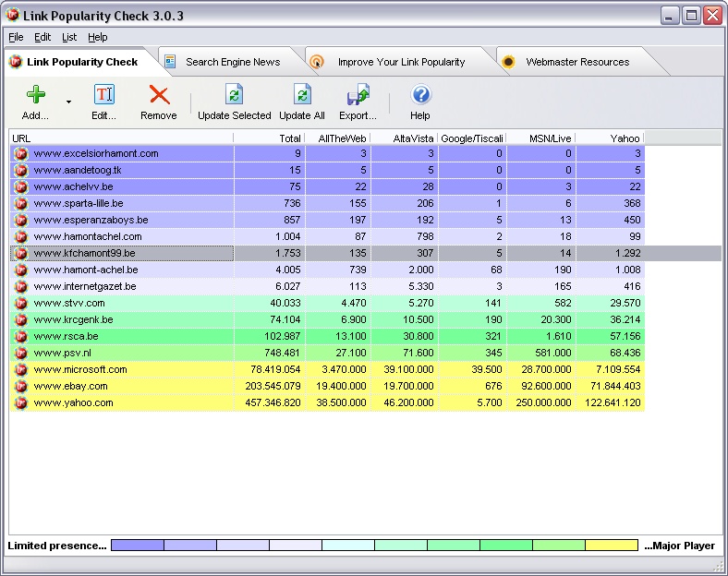The height and width of the screenshot is (576, 728).
Task: Open the File menu
Action: pos(16,37)
